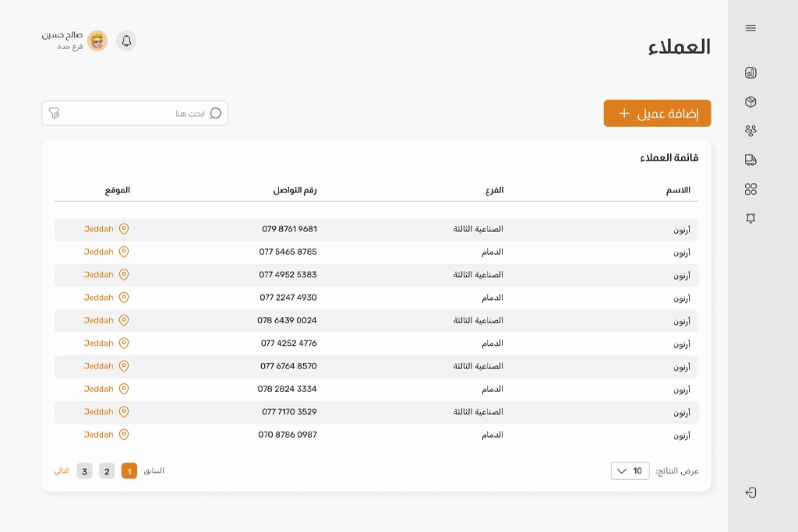Click the إضافة عميل add customer button

(657, 113)
